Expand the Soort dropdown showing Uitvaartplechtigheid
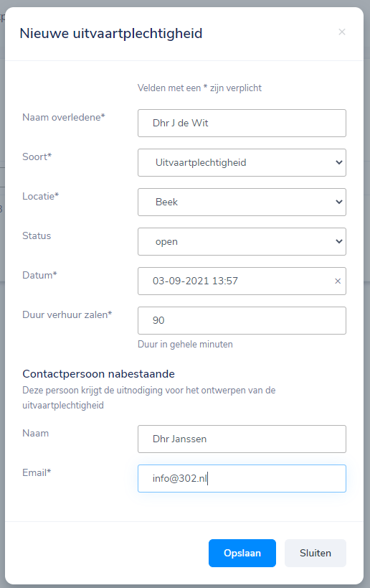 [242, 163]
